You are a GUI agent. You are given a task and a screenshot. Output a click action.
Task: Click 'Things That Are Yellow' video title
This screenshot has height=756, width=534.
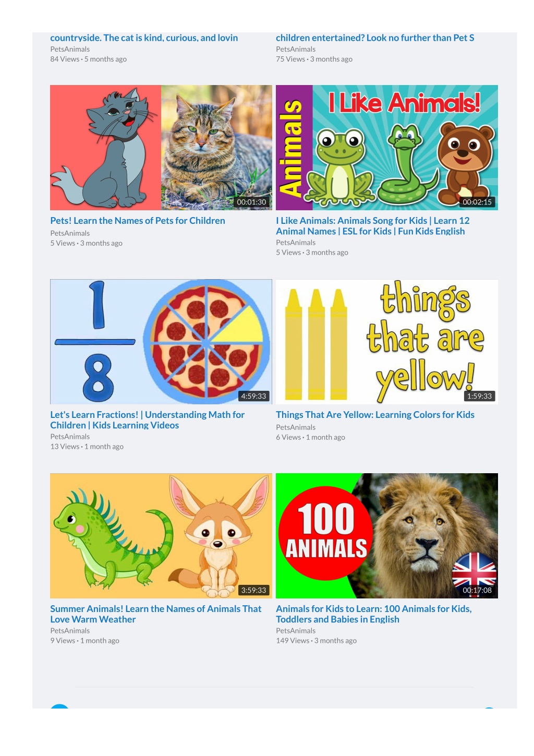(x=375, y=415)
